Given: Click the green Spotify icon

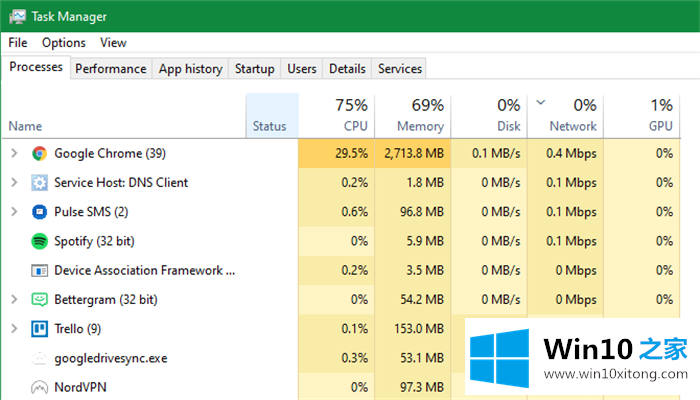Looking at the screenshot, I should coord(40,241).
